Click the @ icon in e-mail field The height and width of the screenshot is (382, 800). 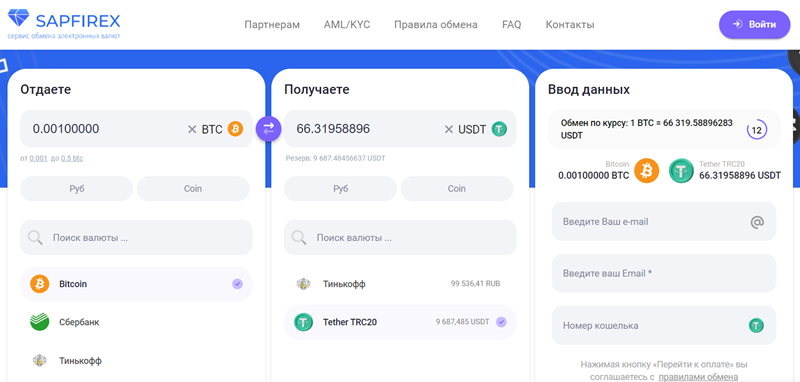[757, 222]
